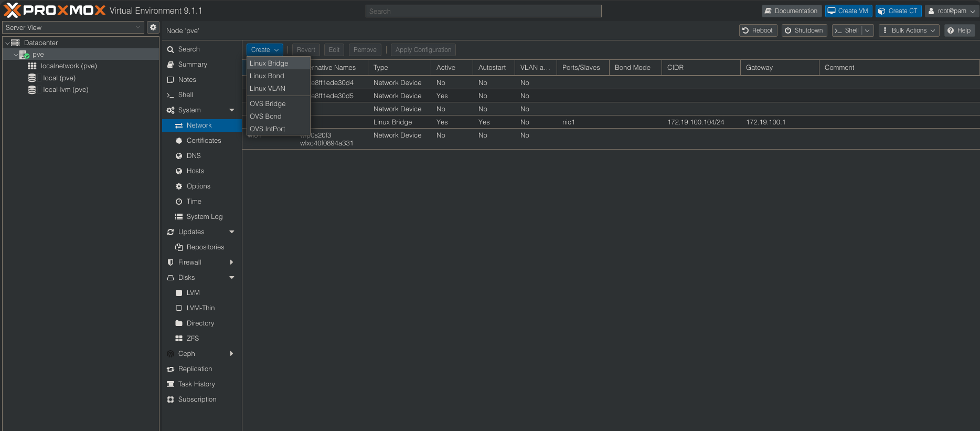Choose OVS Bond from Create menu
The height and width of the screenshot is (431, 980).
[x=266, y=117]
